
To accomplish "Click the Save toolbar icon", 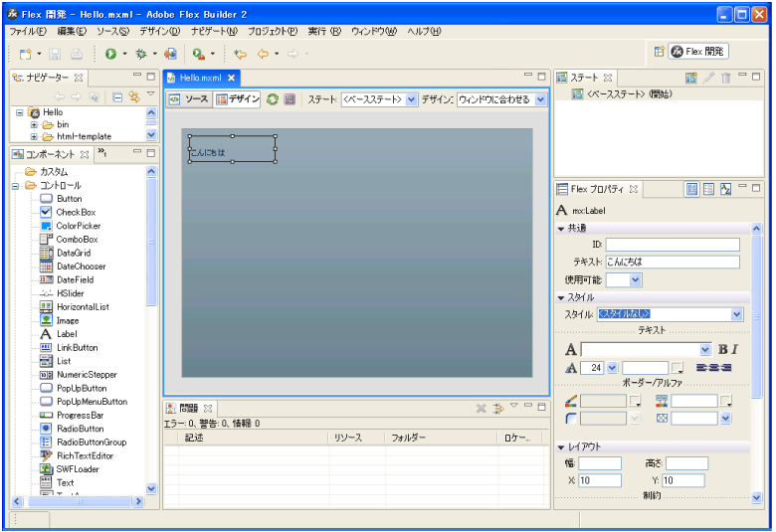I will [55, 54].
